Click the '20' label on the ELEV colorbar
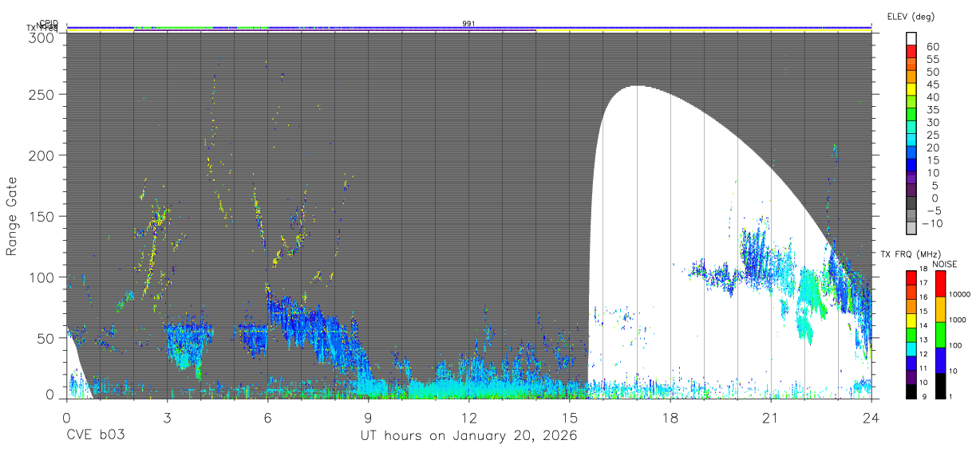The width and height of the screenshot is (980, 452). (933, 147)
